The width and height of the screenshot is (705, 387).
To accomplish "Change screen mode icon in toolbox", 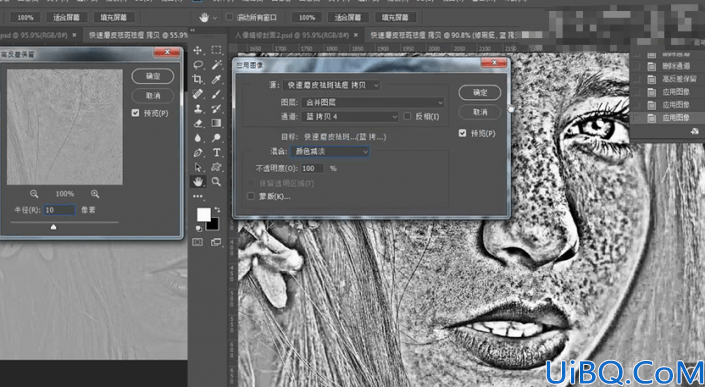I will click(x=216, y=242).
